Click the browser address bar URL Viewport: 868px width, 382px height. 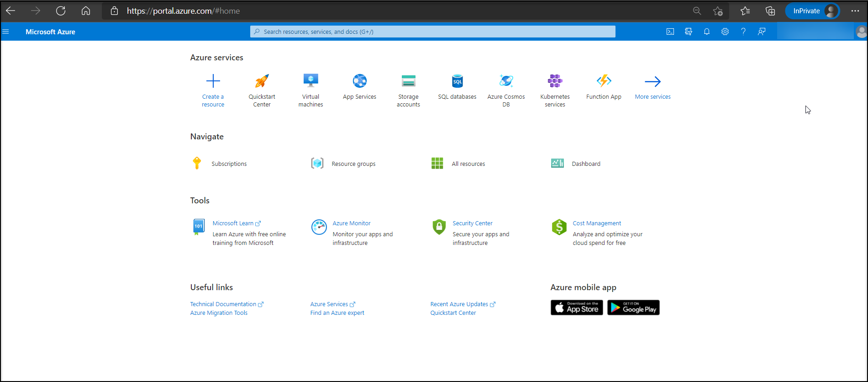(x=184, y=11)
